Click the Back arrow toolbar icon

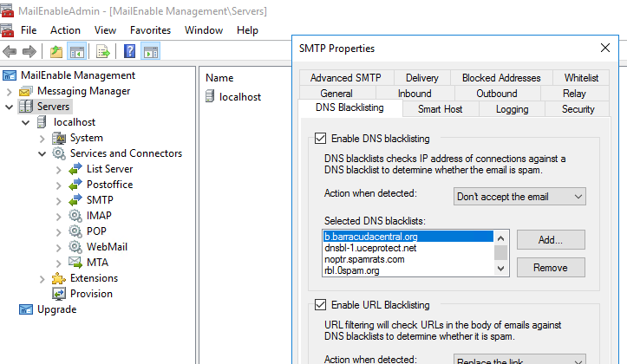[x=10, y=51]
